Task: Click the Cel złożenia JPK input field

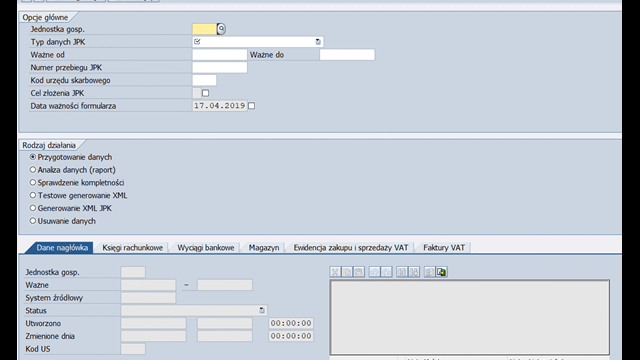Action: tap(197, 93)
